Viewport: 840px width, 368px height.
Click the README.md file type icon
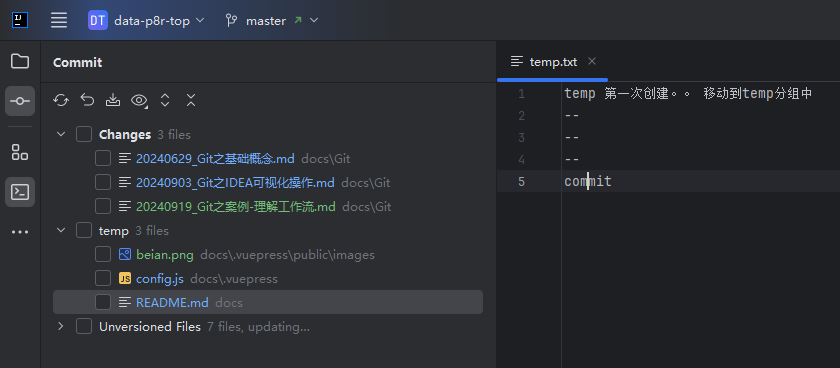point(125,302)
